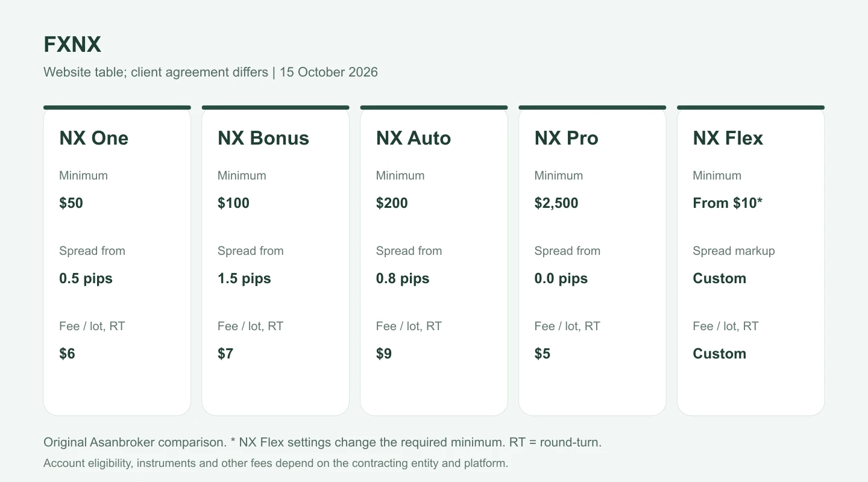Click the 0.0 pips spread value
The height and width of the screenshot is (482, 868).
click(561, 278)
